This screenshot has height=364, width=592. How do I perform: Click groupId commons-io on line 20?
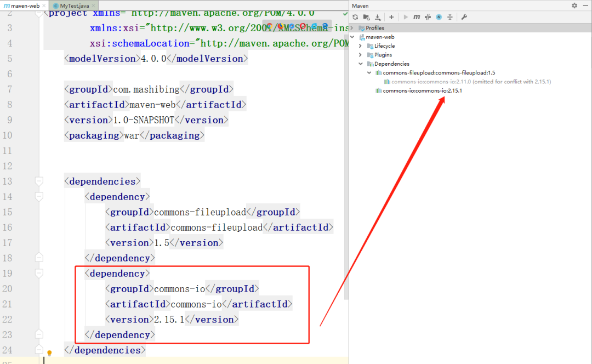[182, 289]
